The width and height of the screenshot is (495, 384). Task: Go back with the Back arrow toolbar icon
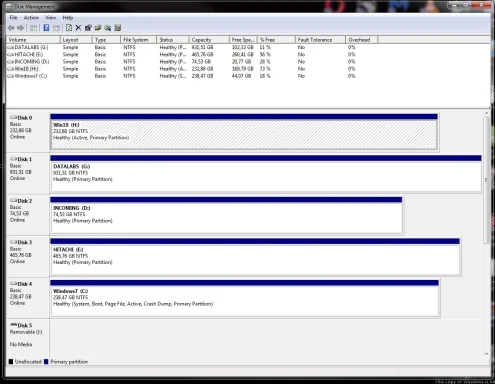(x=11, y=28)
